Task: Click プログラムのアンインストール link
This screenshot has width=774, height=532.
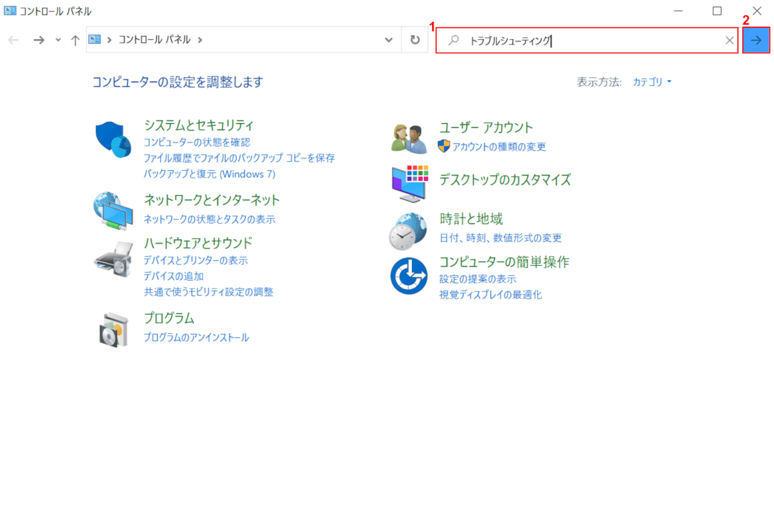Action: pos(196,337)
